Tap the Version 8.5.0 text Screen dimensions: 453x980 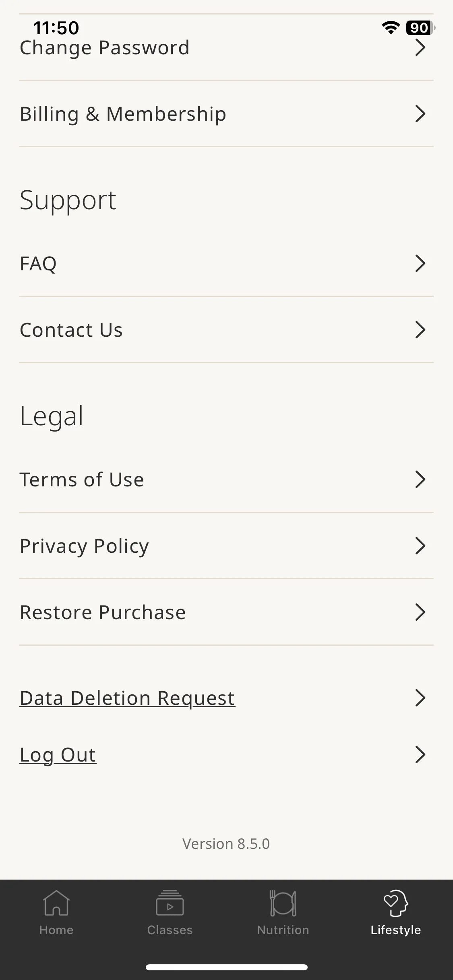[x=226, y=844]
